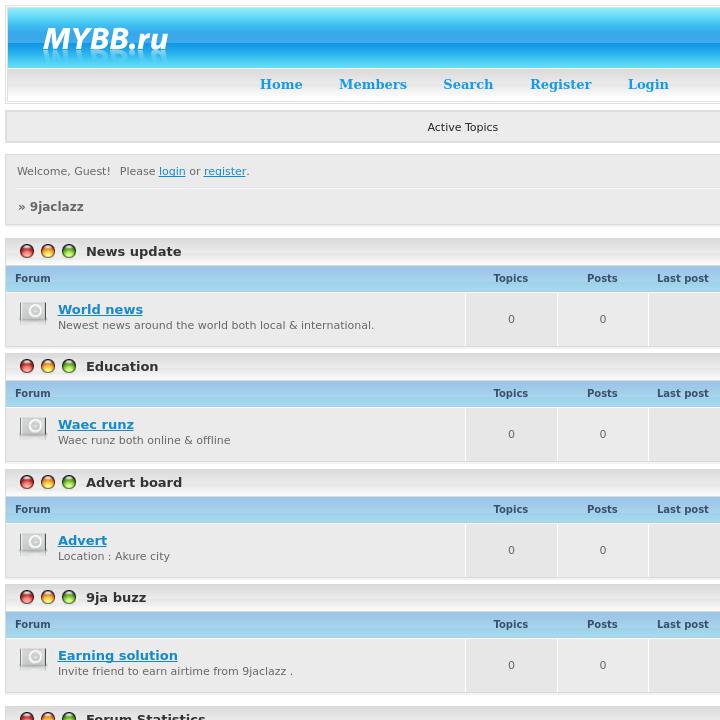Go to the Home menu item
The height and width of the screenshot is (720, 720).
(x=281, y=85)
